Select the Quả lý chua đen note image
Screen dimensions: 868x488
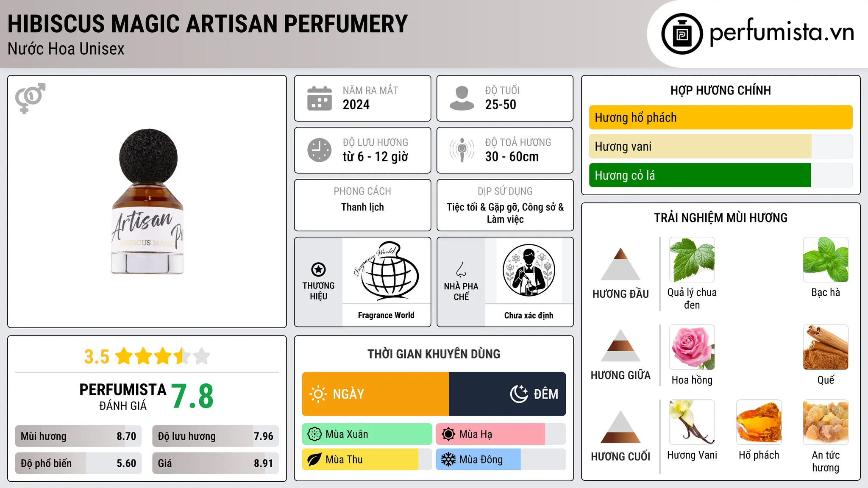click(692, 260)
